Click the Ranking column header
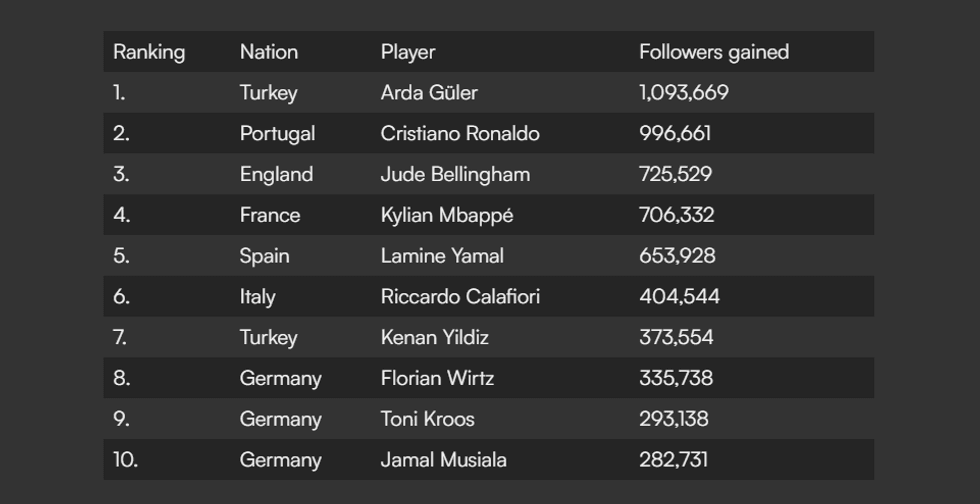980x504 pixels. (x=149, y=52)
